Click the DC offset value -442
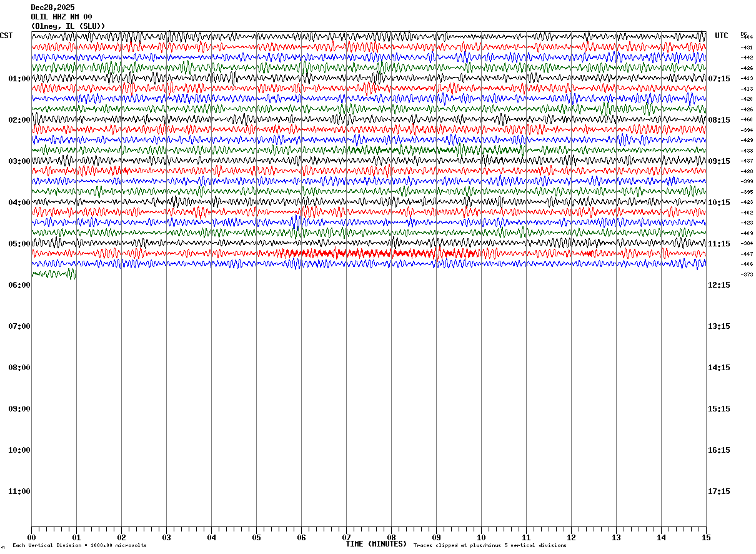756x554 pixels. point(747,58)
